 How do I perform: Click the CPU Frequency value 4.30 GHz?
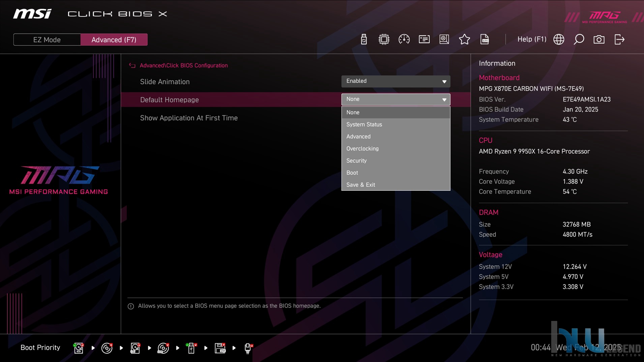(575, 172)
